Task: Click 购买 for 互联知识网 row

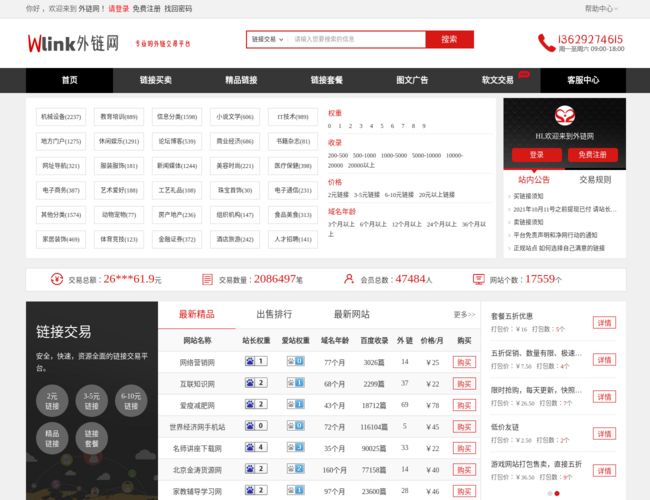Action: pos(464,384)
